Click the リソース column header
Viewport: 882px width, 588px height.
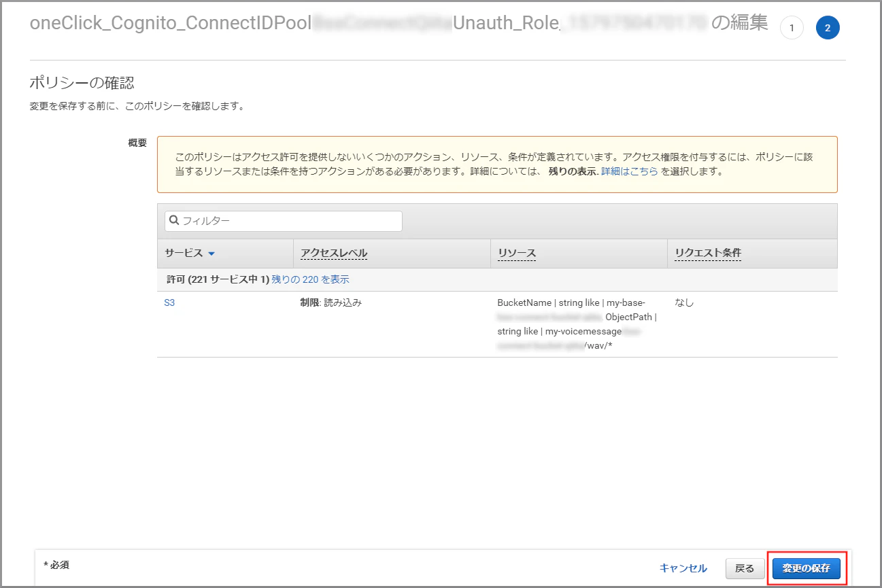point(517,253)
